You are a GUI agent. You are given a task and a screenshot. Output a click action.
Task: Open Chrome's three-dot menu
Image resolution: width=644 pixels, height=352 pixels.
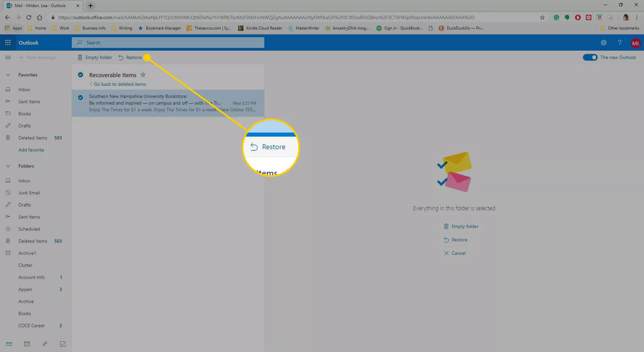click(637, 17)
